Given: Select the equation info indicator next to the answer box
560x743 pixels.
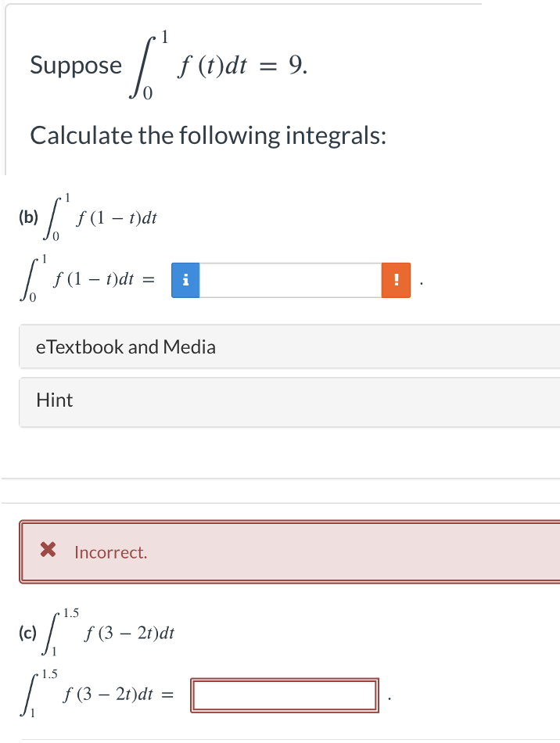Looking at the screenshot, I should (185, 280).
